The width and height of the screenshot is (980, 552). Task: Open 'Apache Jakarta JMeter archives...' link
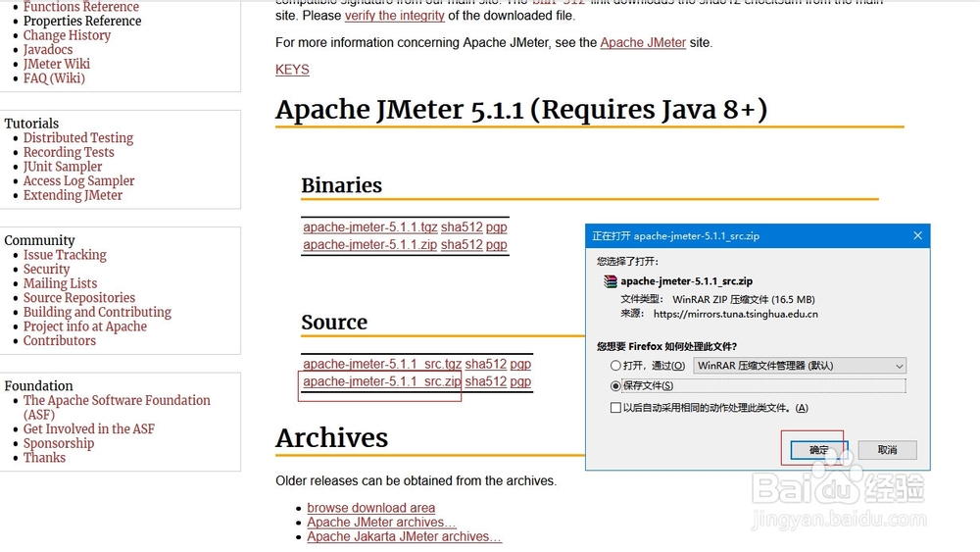point(405,536)
